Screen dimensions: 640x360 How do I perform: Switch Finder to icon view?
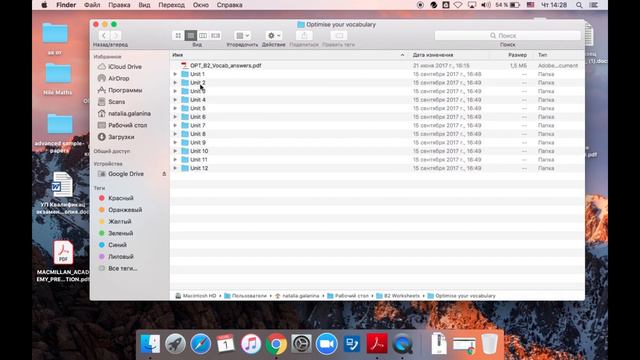tap(178, 36)
